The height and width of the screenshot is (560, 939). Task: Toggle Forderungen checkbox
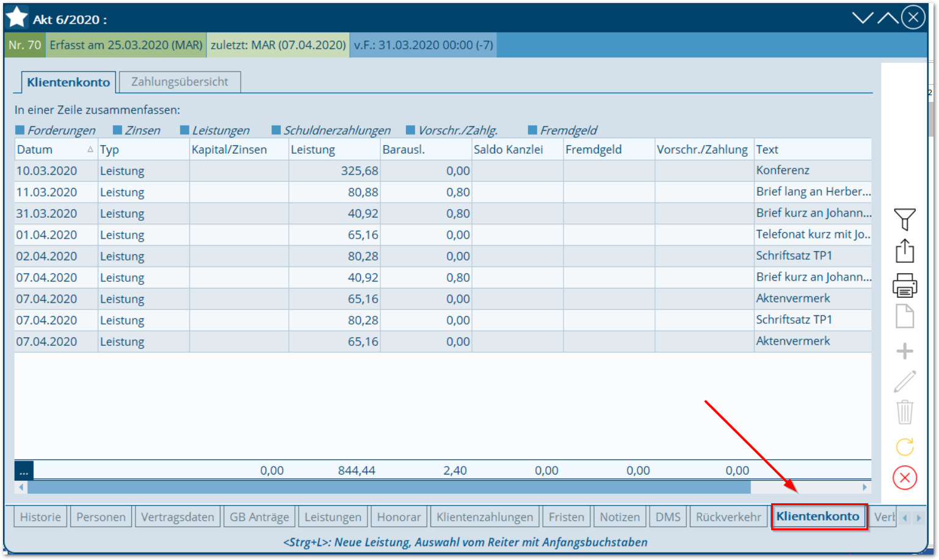(x=20, y=130)
